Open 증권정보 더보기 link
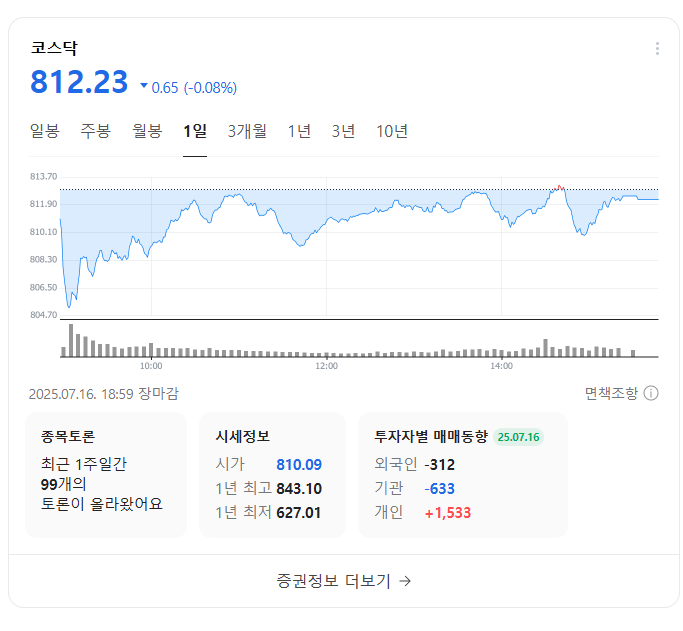This screenshot has height=631, width=683. coord(344,580)
